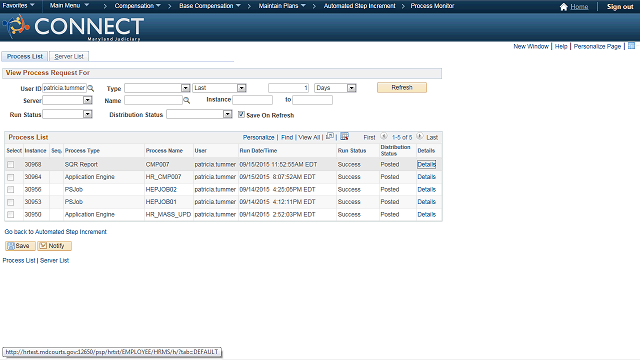Click View All in Process List header
Viewport: 640px width, 360px height.
point(309,138)
